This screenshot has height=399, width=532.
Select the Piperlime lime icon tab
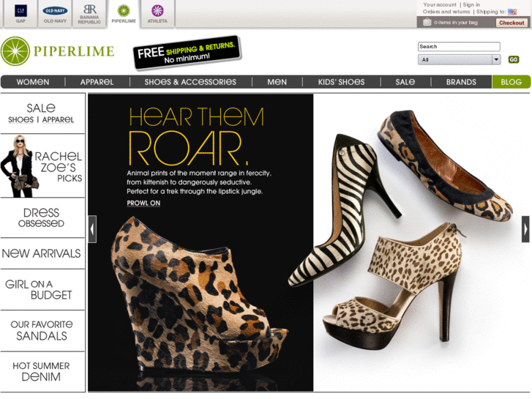124,10
